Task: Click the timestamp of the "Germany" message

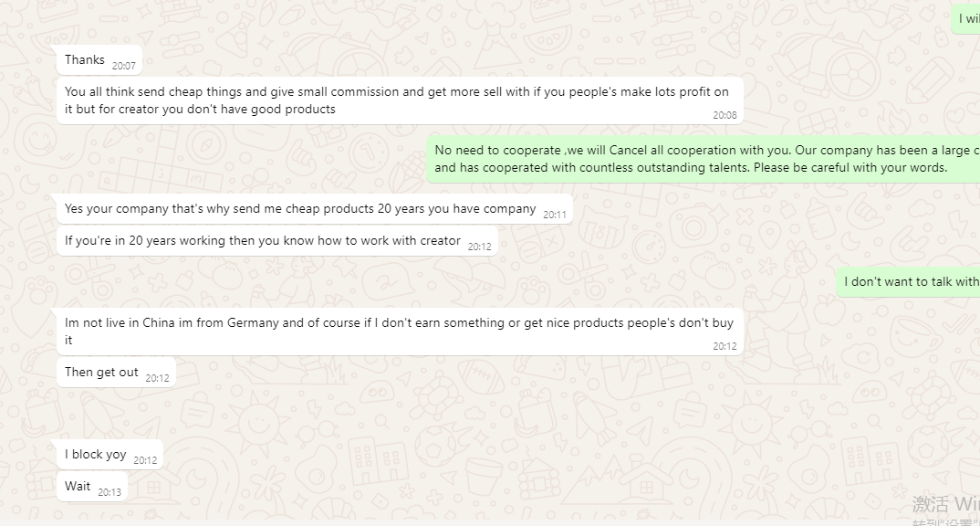Action: (x=725, y=346)
